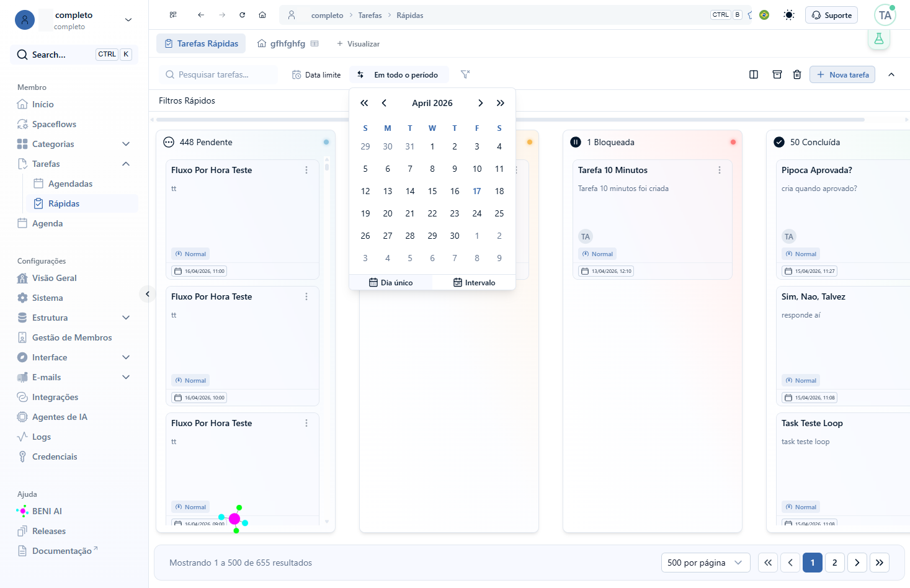
Task: Open options menu of first Fluxo Por Hora Teste card
Action: pyautogui.click(x=306, y=170)
